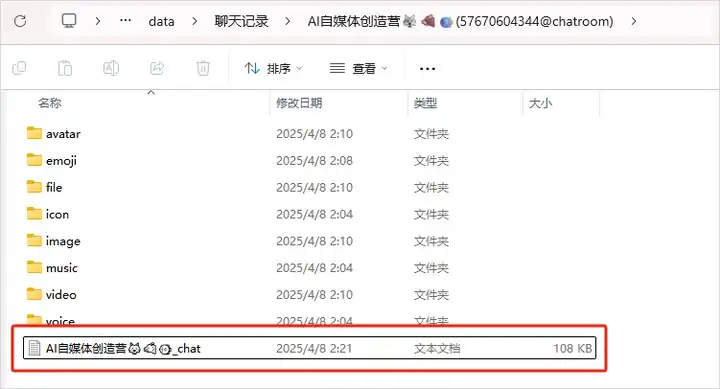Click the video folder name
This screenshot has width=720, height=389.
[x=61, y=294]
